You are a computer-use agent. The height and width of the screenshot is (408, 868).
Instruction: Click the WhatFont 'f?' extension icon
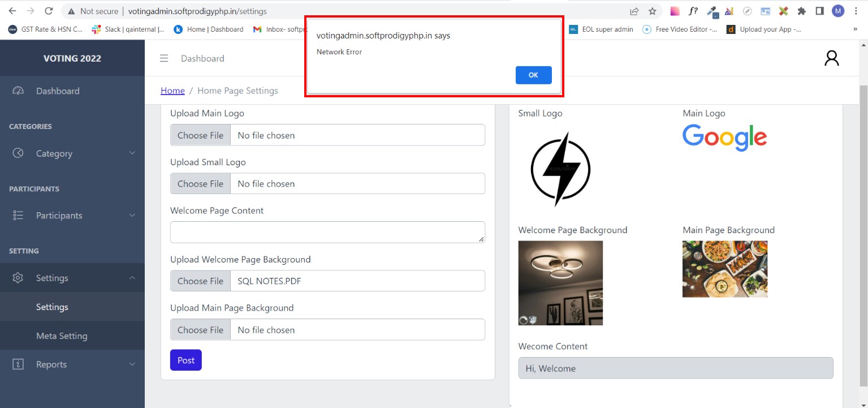693,11
